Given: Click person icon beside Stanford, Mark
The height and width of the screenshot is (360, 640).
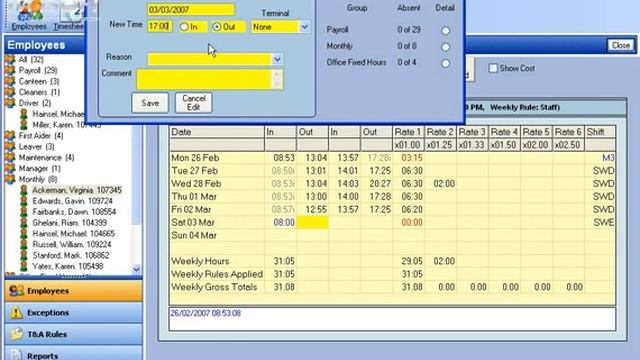Looking at the screenshot, I should (x=24, y=256).
